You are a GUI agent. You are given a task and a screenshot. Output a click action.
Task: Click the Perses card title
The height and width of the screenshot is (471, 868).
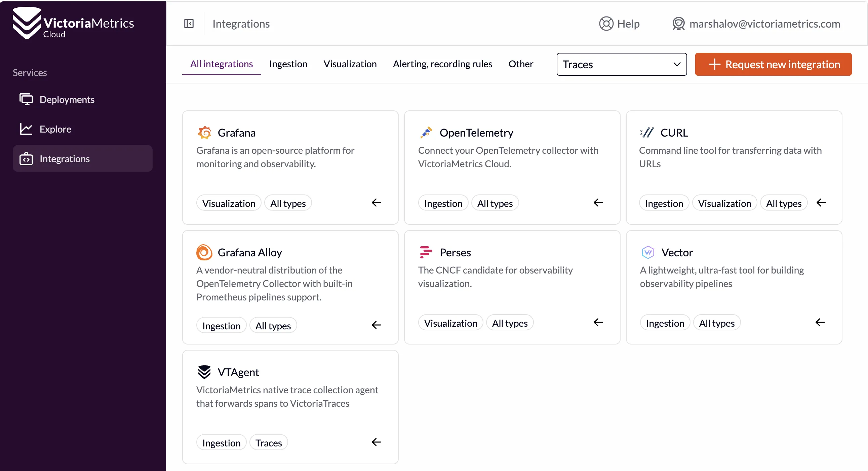point(455,252)
